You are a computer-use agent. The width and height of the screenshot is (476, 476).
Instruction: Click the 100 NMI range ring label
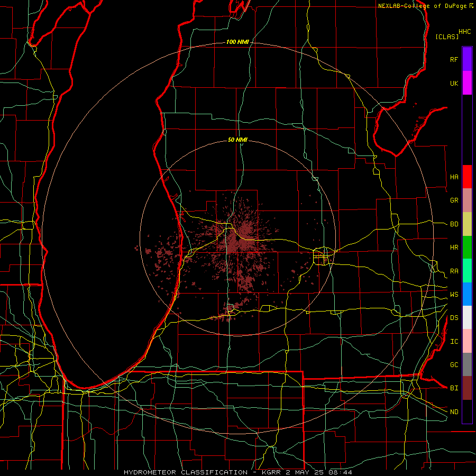click(x=237, y=42)
